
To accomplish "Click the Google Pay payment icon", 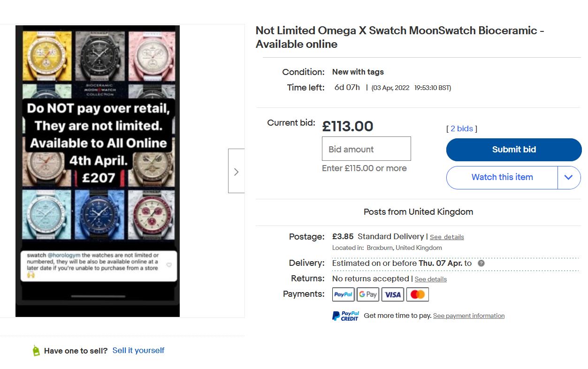I will tap(367, 294).
